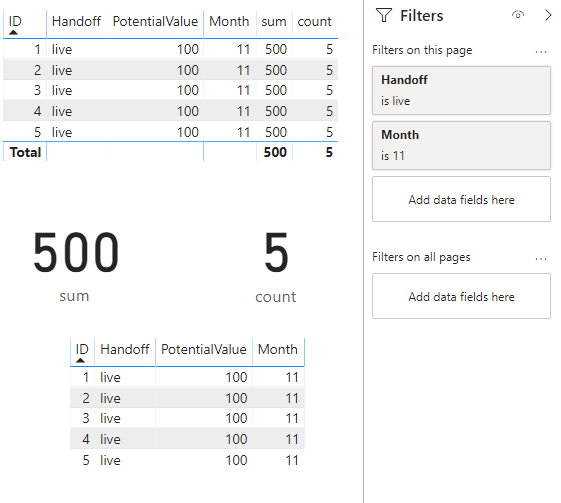The width and height of the screenshot is (561, 503).
Task: Sort bottom table by Month header
Action: [x=278, y=349]
